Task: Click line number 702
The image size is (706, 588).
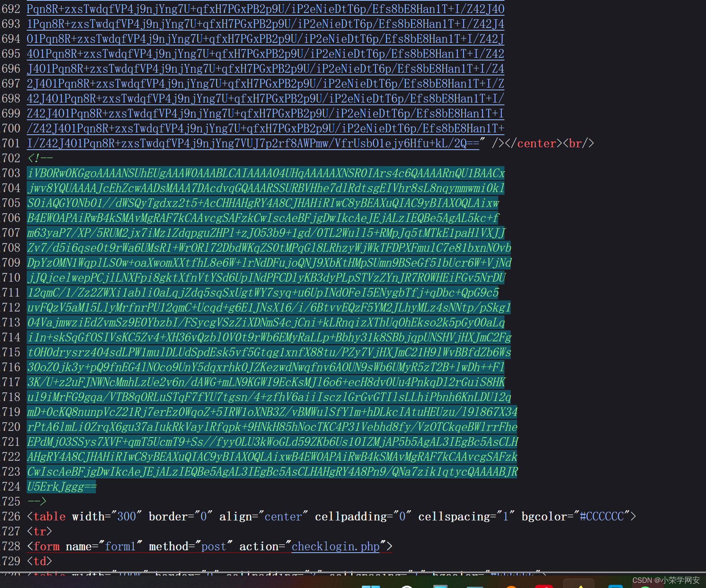Action: coord(11,158)
